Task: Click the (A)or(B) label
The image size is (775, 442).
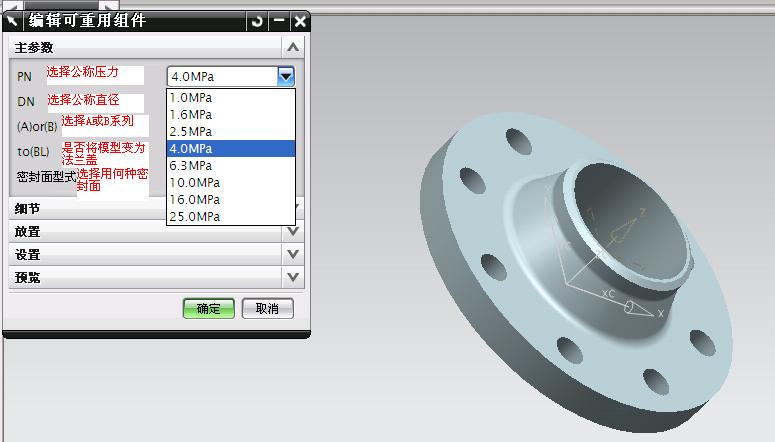Action: pyautogui.click(x=37, y=127)
